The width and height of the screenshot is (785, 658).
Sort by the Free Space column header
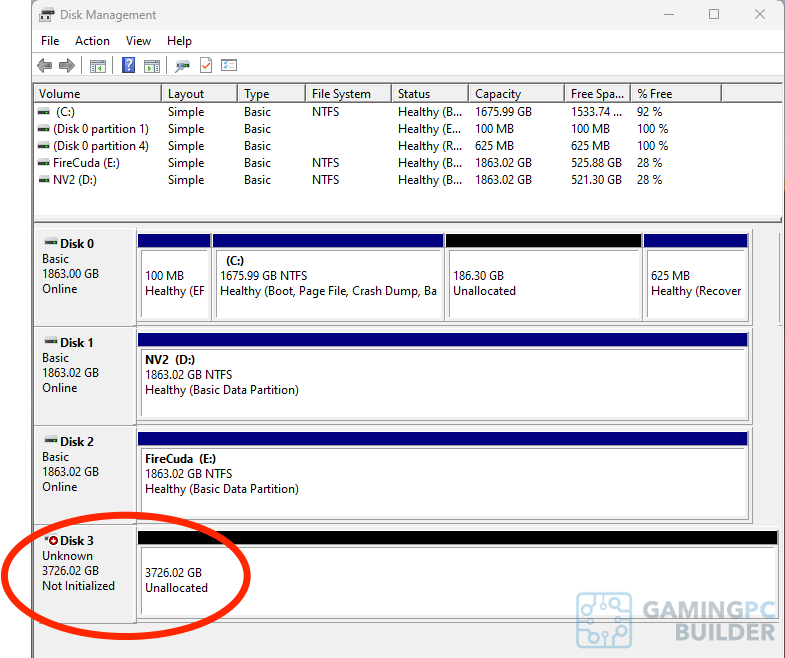[598, 94]
